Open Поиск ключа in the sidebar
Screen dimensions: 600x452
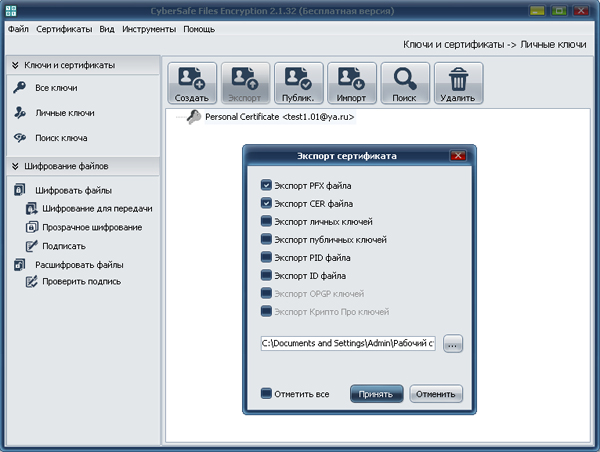pyautogui.click(x=61, y=138)
